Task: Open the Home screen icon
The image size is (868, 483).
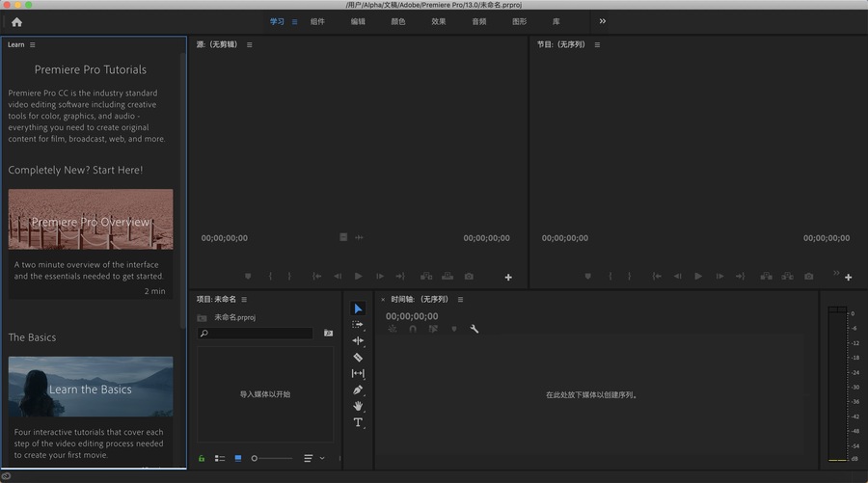Action: pyautogui.click(x=16, y=22)
